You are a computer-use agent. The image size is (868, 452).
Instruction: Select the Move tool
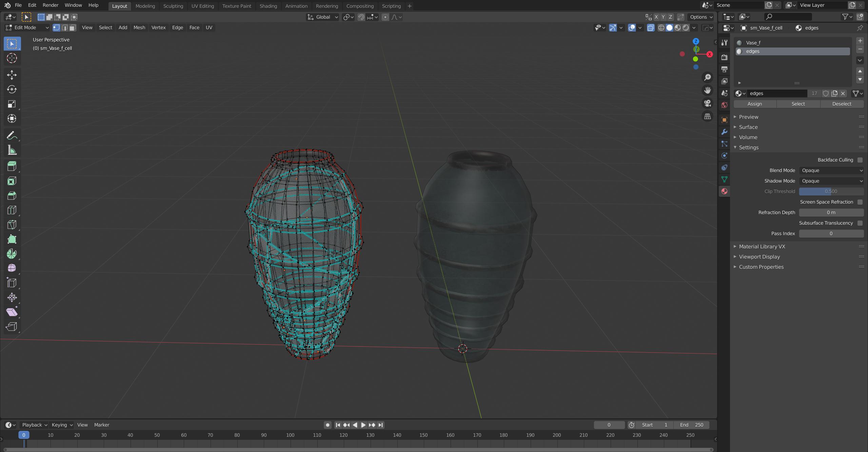point(12,75)
